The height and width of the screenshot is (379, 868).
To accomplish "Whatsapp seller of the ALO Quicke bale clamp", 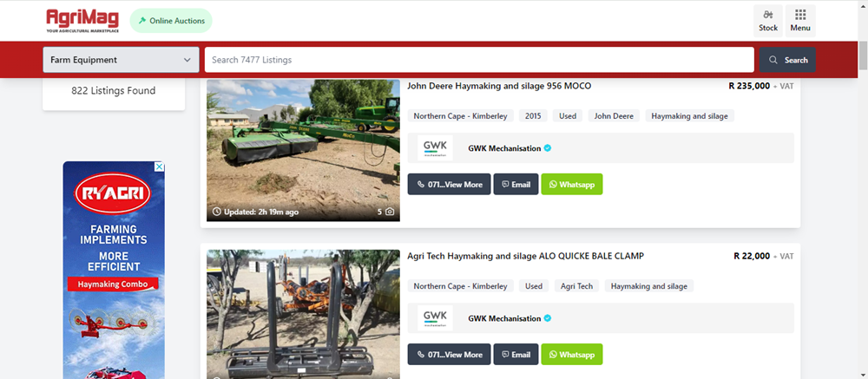I will [572, 354].
